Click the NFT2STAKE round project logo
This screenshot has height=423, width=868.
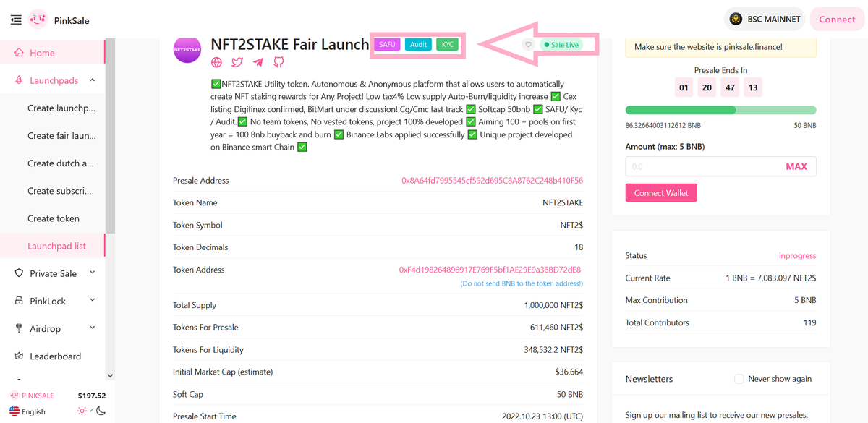click(187, 48)
